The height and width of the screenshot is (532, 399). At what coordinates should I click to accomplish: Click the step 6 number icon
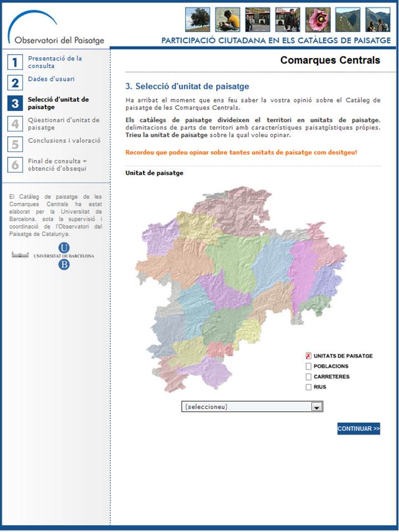click(x=15, y=165)
